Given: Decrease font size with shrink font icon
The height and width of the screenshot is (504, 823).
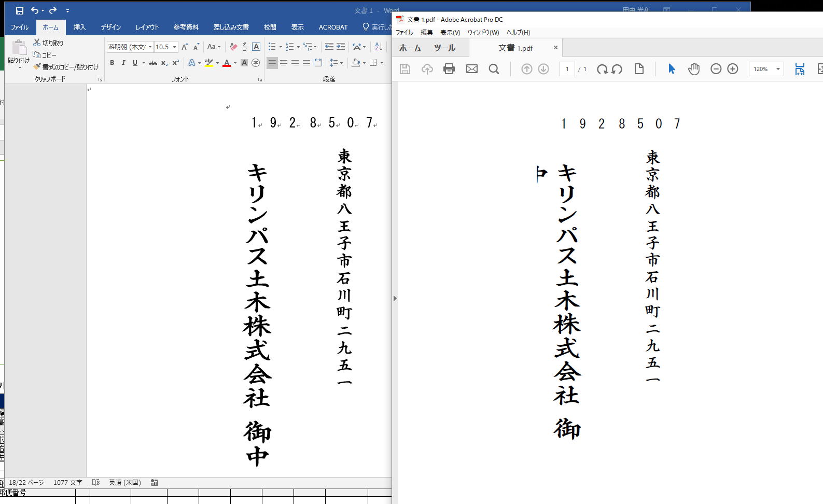Looking at the screenshot, I should pos(196,47).
